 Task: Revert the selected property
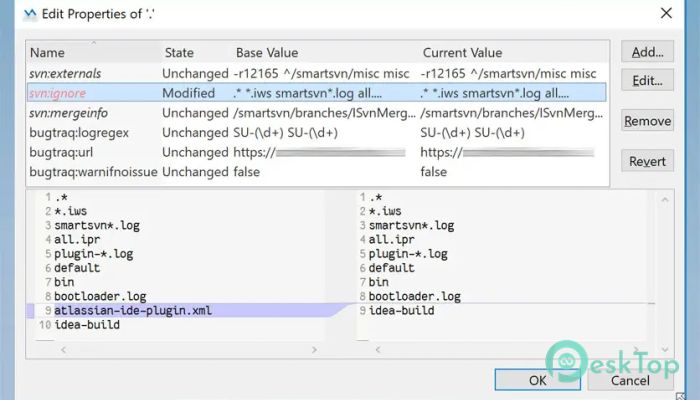tap(647, 161)
